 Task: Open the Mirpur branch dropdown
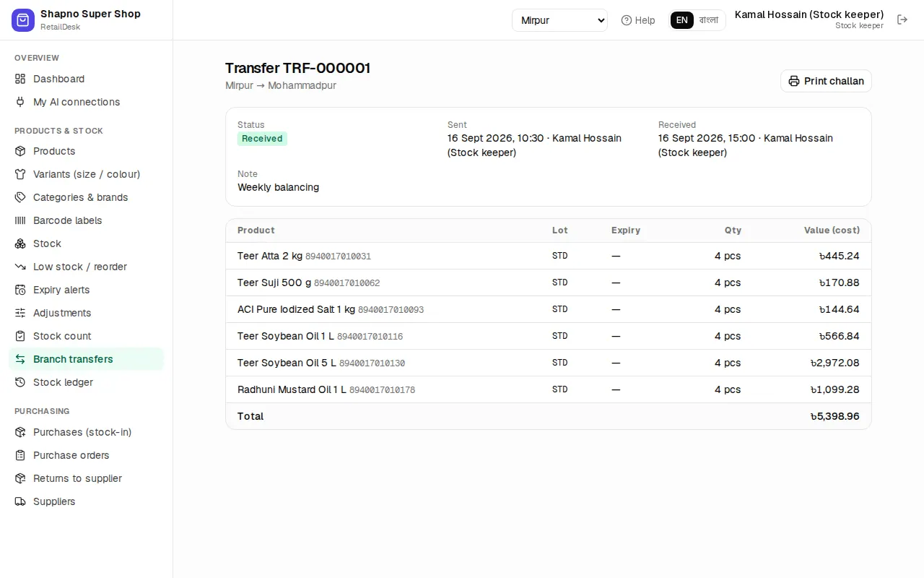click(559, 20)
